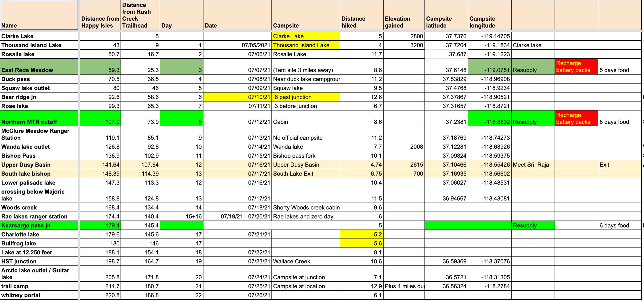Screen dimensions: 644x301
Task: Click the '2008' elevation gained cell
Action: [x=404, y=146]
